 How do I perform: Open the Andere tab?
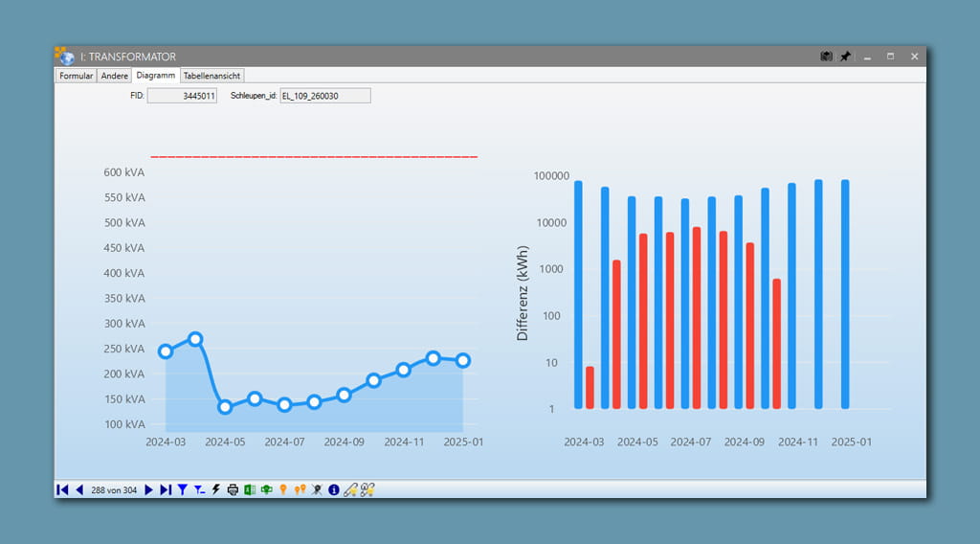click(115, 76)
